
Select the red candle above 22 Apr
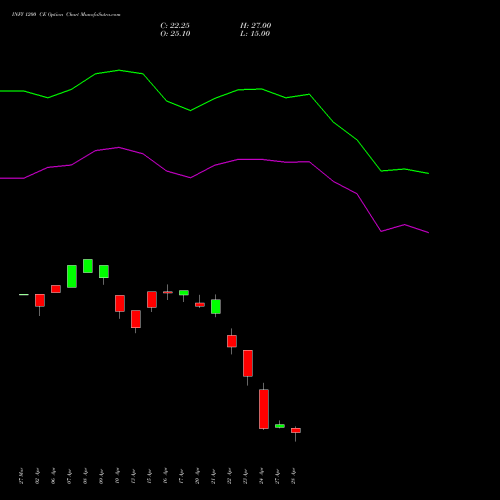click(x=232, y=341)
